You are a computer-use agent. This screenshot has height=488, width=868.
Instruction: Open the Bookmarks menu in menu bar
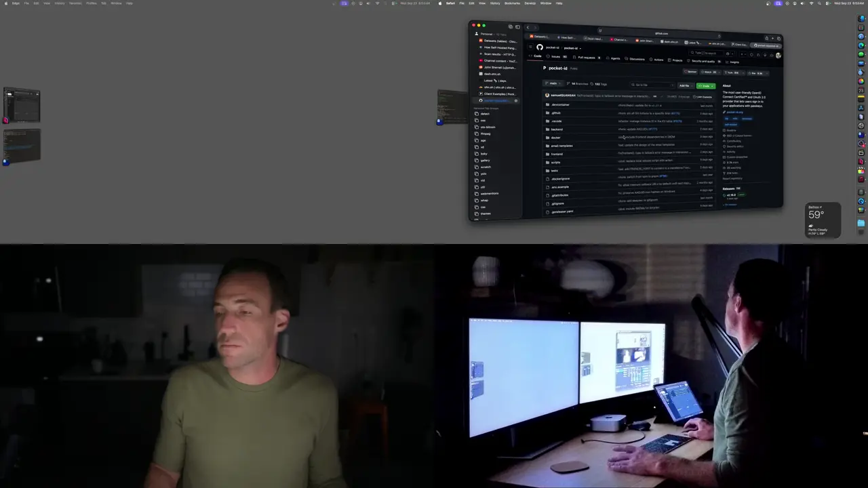pyautogui.click(x=512, y=3)
